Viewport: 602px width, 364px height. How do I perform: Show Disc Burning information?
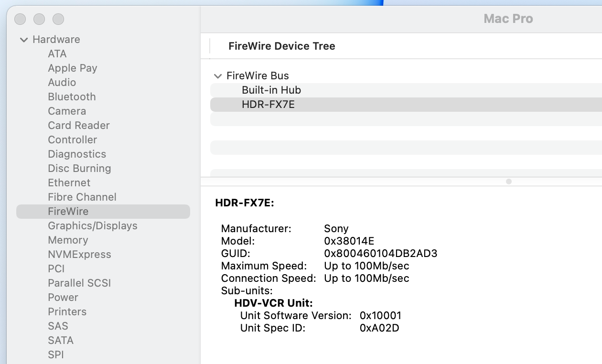[79, 169]
